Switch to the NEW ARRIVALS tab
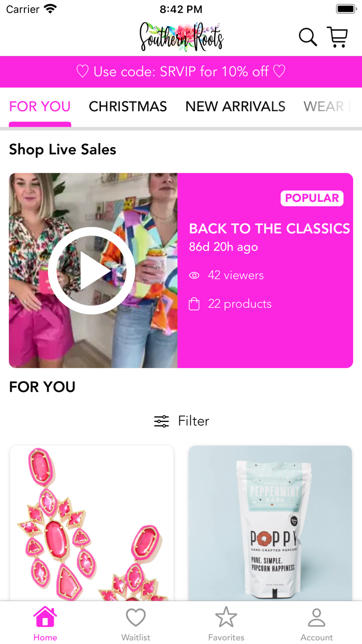 tap(235, 107)
